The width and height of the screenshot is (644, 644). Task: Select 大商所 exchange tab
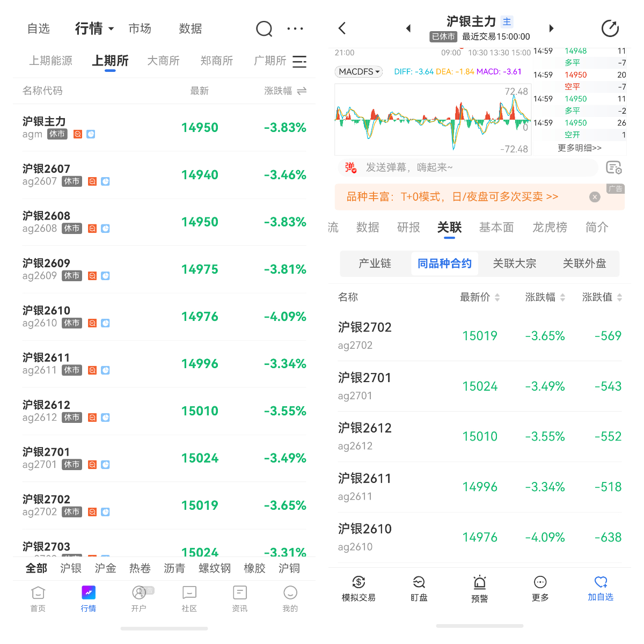click(x=164, y=61)
